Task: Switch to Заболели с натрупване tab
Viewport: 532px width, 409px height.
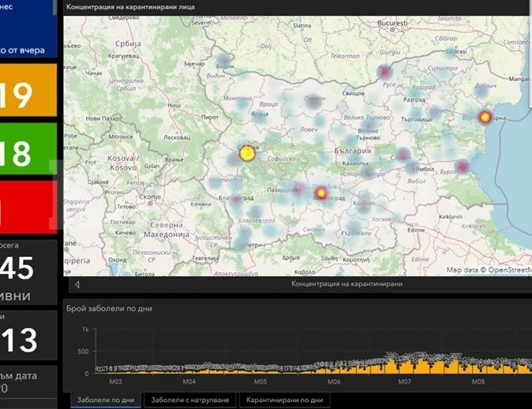Action: coord(190,400)
